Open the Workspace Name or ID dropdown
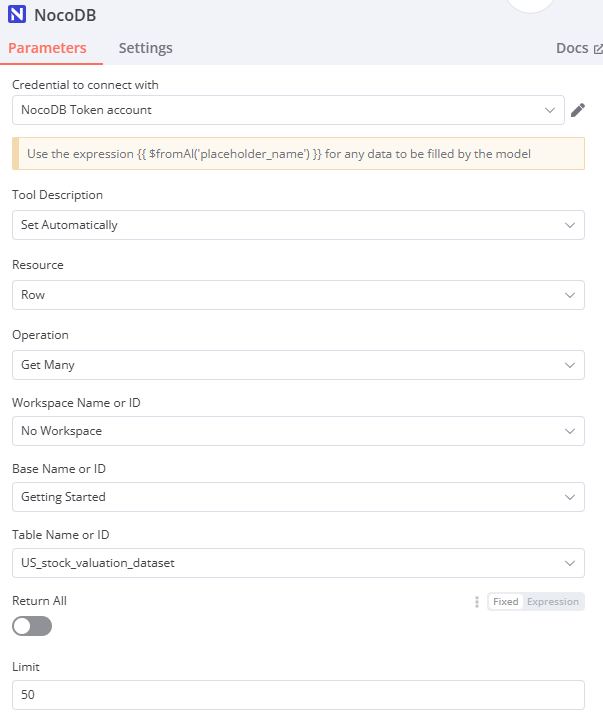 (x=298, y=431)
